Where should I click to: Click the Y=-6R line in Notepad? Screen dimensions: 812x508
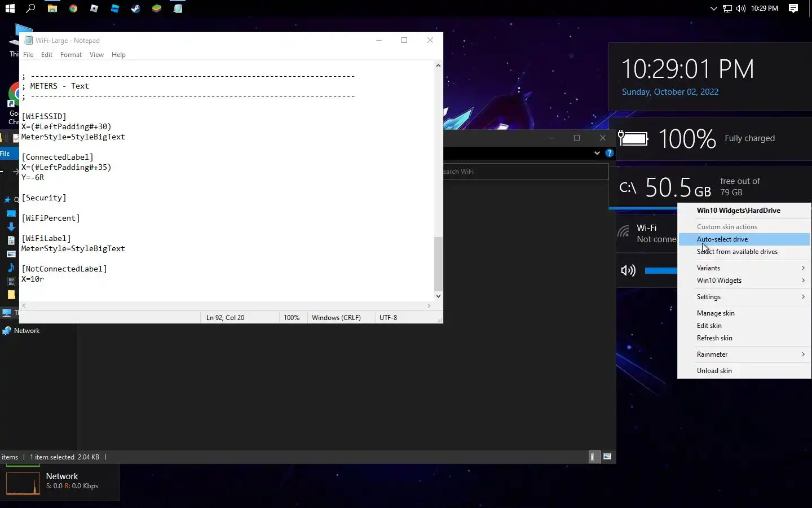tap(33, 177)
